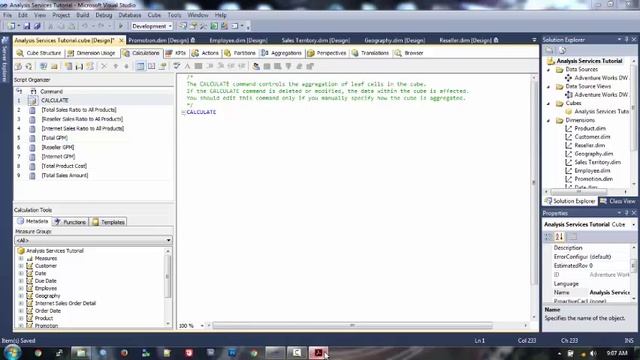
Task: Select Product.dim in Solution Explorer
Action: 590,128
